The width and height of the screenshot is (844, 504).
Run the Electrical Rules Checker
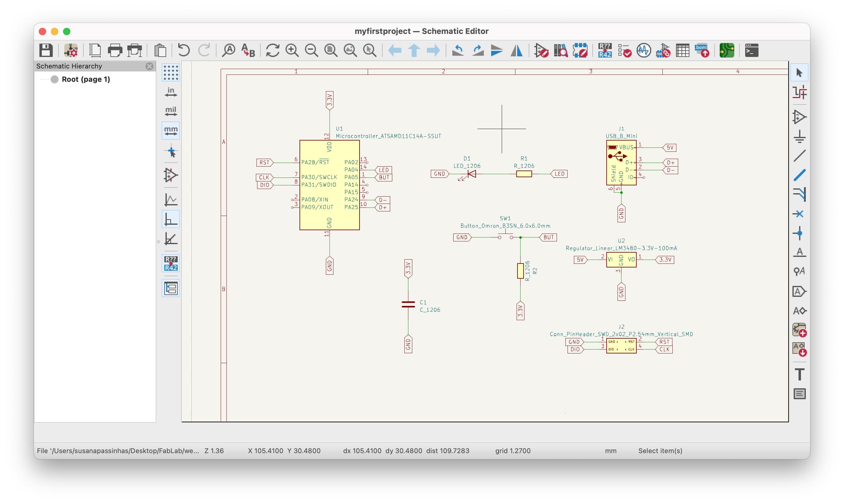[x=625, y=50]
